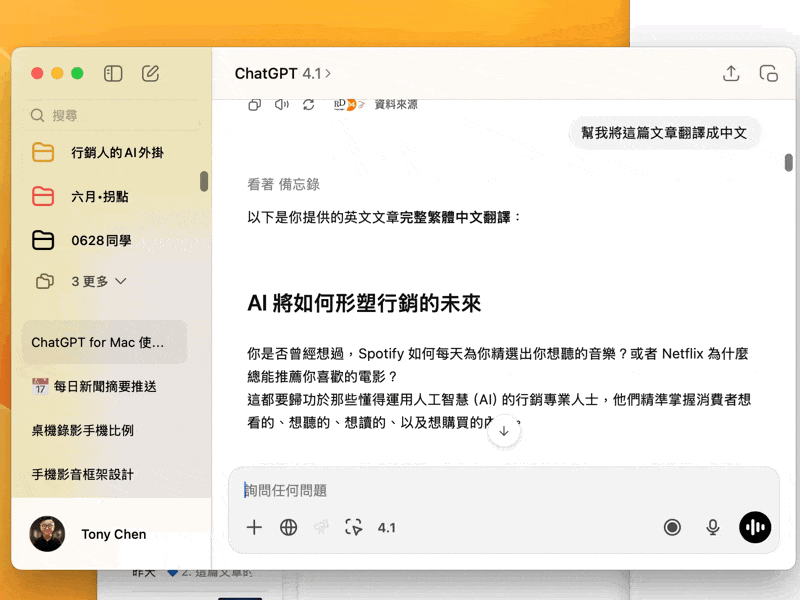The image size is (800, 600).
Task: Open a new chat with the compose icon
Action: coord(151,73)
